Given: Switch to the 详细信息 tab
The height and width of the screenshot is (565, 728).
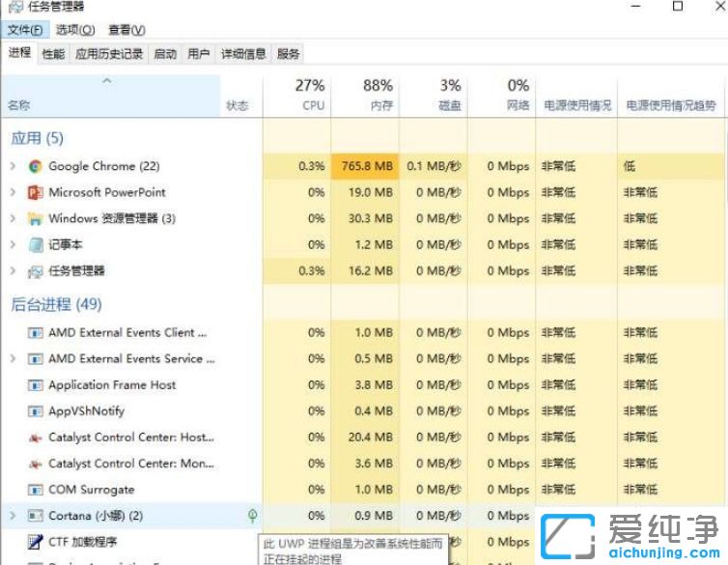Looking at the screenshot, I should click(243, 54).
